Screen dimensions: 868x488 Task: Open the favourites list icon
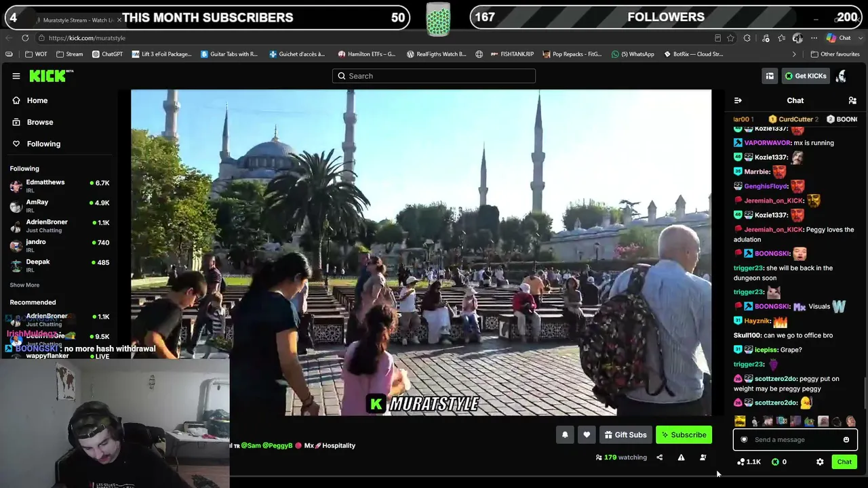[x=782, y=38]
